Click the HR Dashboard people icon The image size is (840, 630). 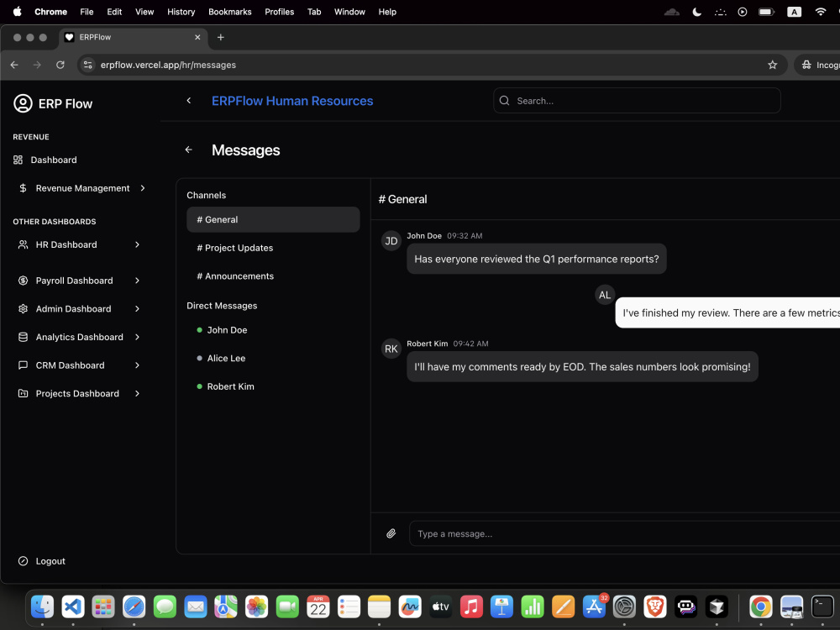(x=23, y=244)
